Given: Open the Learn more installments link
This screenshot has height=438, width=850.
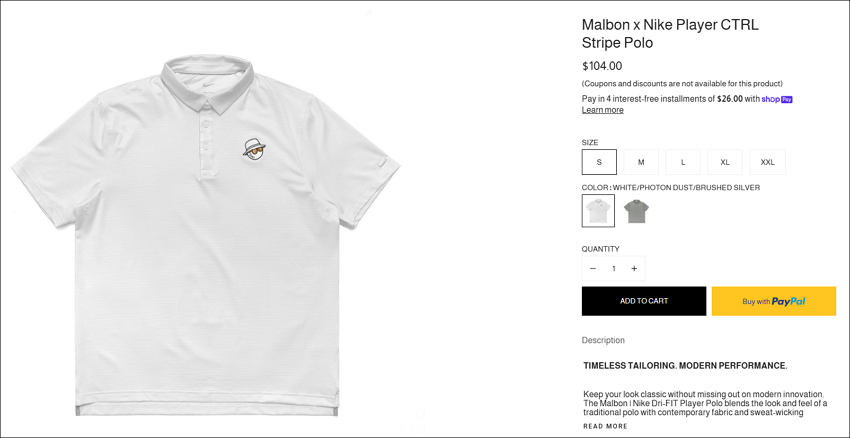Looking at the screenshot, I should point(602,110).
